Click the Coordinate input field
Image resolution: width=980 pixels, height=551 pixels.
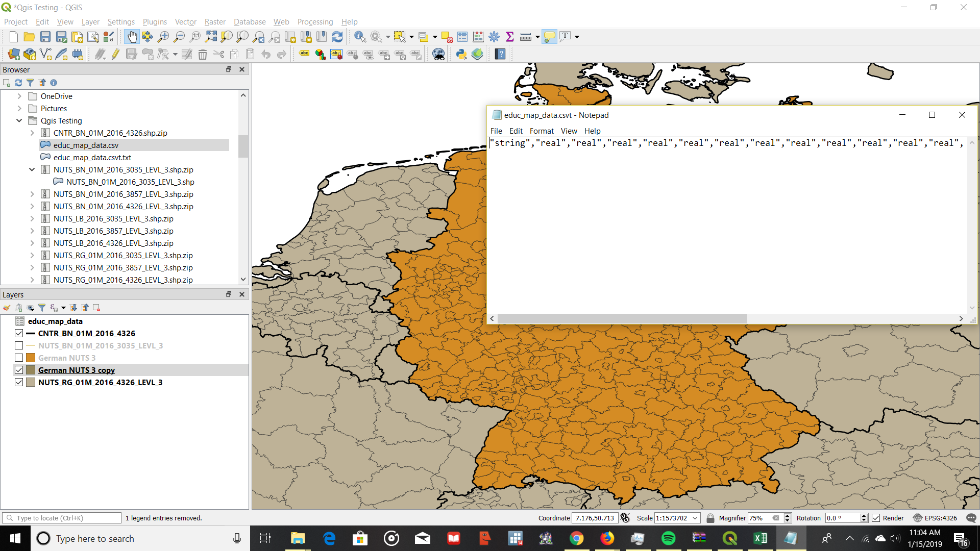click(x=595, y=518)
